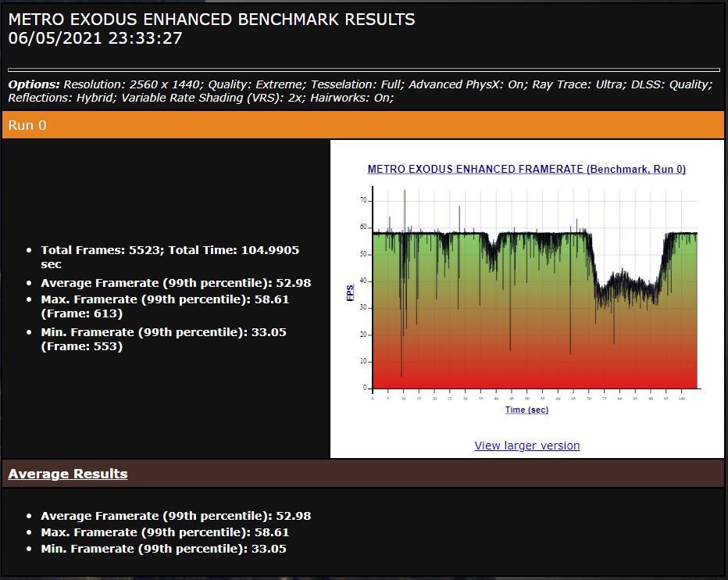Select the "Resolution: 2560 x 1440" option text
728x580 pixels.
pyautogui.click(x=134, y=84)
